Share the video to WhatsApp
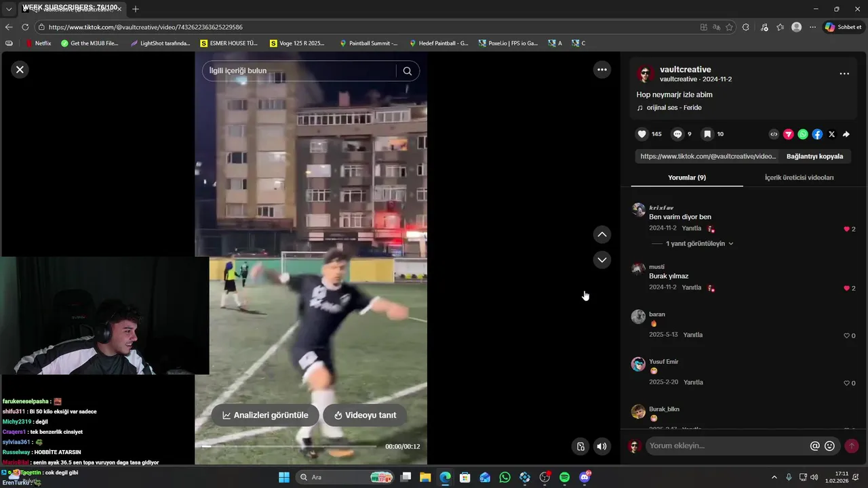Screen dimensions: 868x488 (x=803, y=134)
